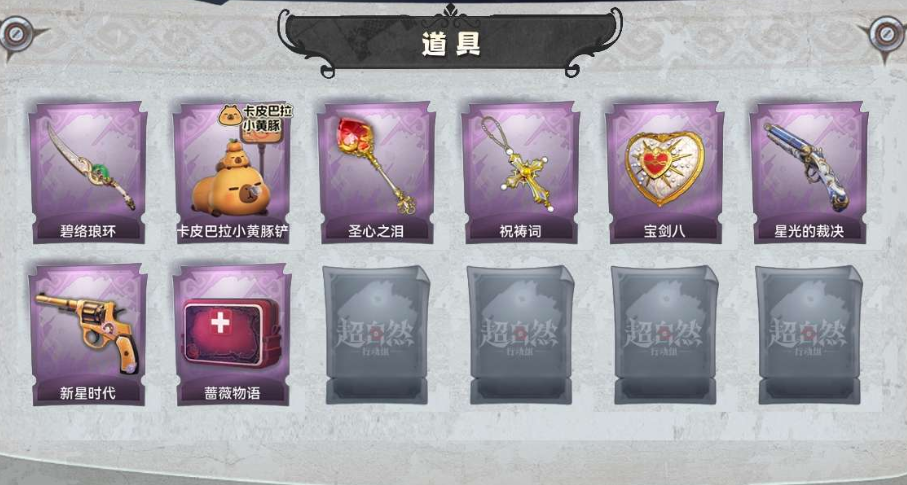Click the second locked gray card slot
The height and width of the screenshot is (485, 907).
pyautogui.click(x=521, y=335)
